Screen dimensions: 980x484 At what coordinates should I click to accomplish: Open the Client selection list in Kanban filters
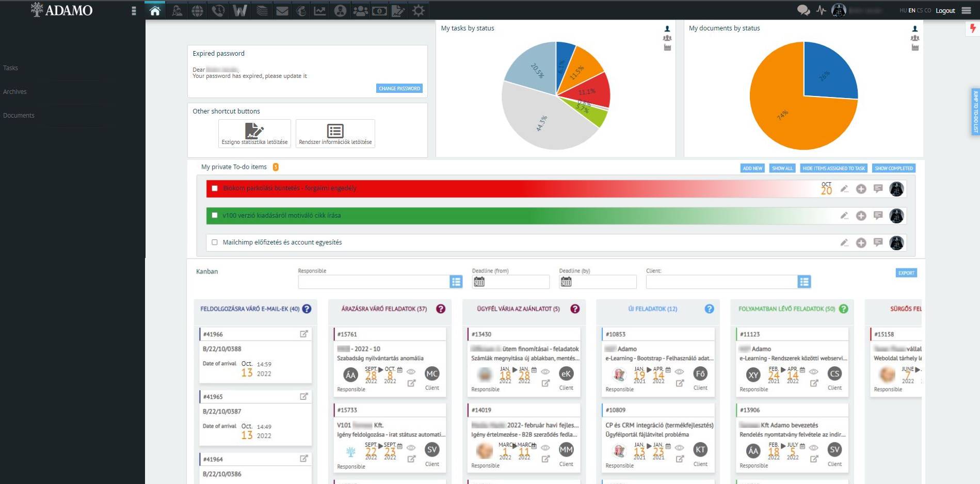[804, 282]
